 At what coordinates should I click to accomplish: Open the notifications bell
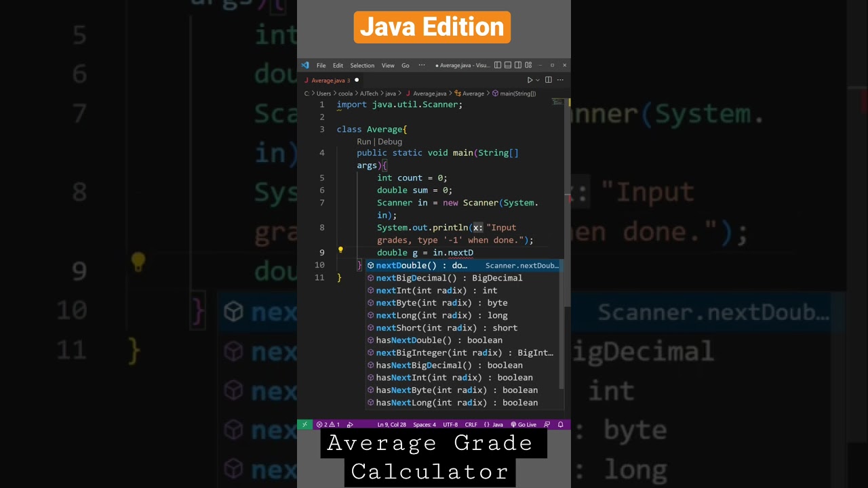coord(561,425)
